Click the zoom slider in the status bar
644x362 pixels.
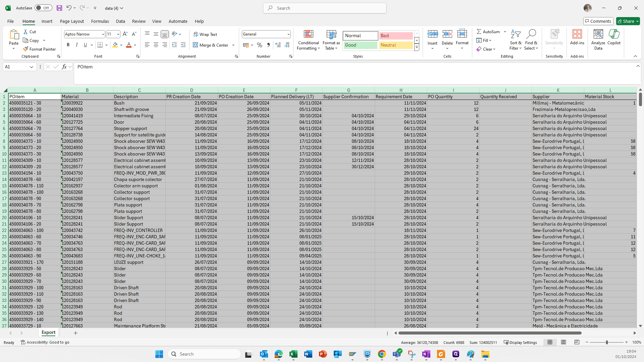[x=606, y=342]
